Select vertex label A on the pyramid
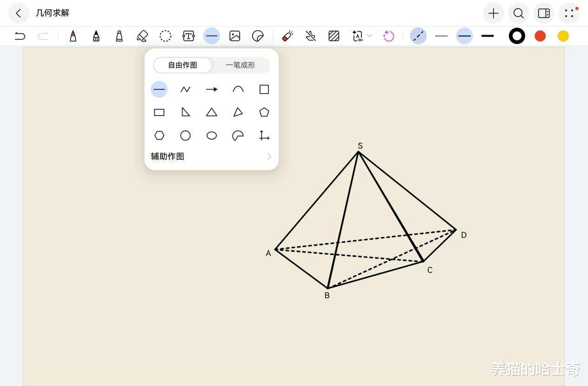Screen dimensions: 588x386 268,253
